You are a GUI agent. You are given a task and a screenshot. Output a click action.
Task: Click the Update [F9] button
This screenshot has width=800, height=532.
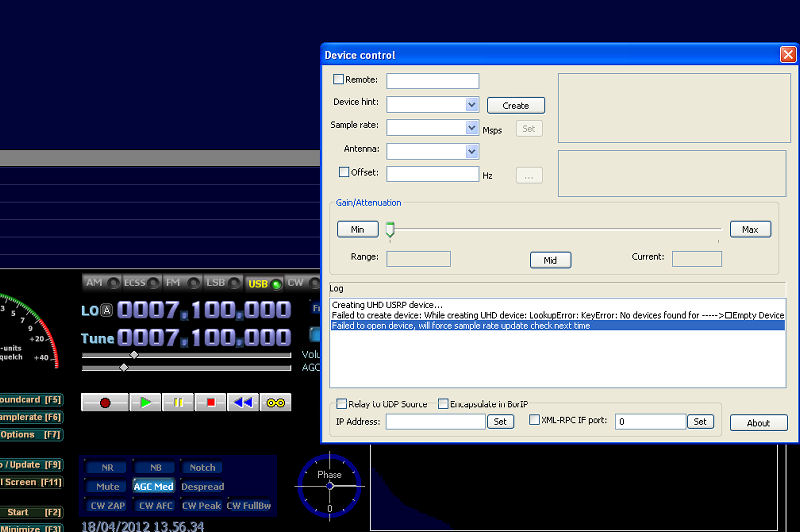[31, 465]
